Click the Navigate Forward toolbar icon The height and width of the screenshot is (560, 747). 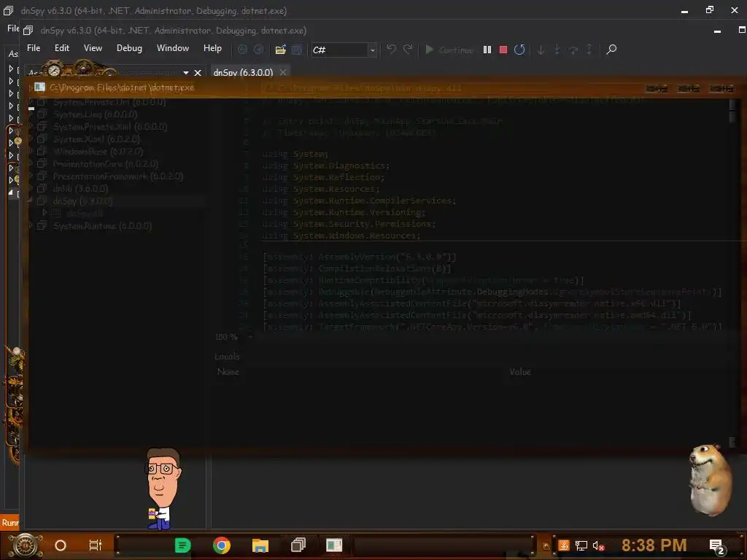(x=259, y=50)
